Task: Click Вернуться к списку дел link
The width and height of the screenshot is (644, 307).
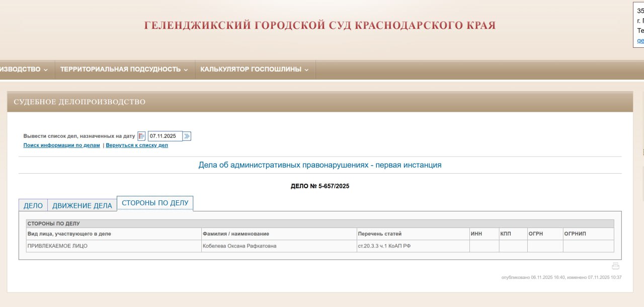Action: coord(136,145)
